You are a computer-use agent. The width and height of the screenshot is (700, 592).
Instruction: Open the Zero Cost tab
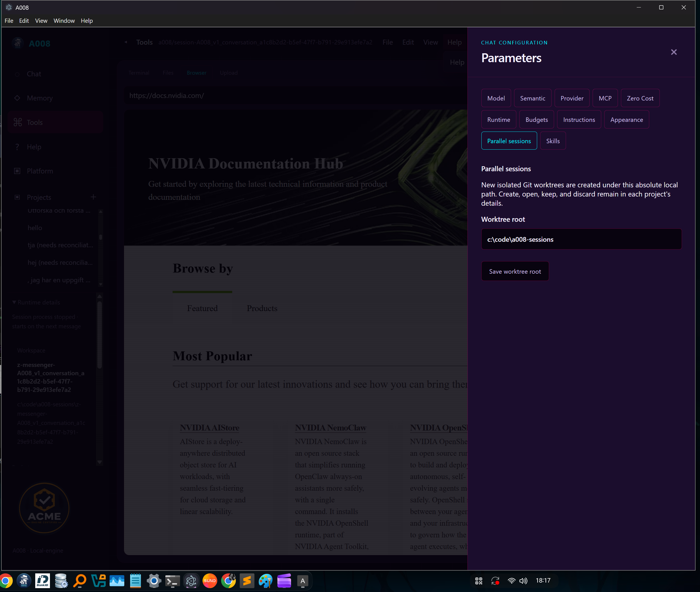(x=640, y=98)
